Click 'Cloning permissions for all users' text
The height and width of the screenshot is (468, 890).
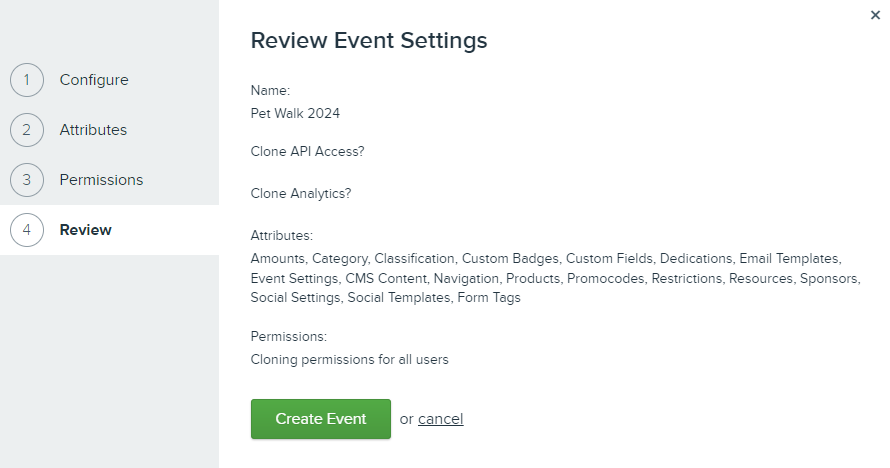[349, 360]
